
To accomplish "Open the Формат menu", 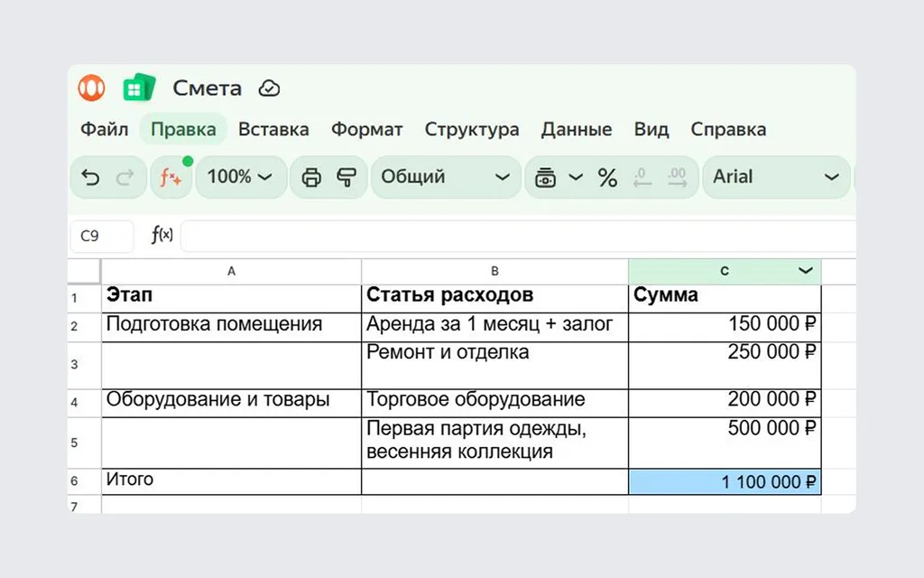I will (x=366, y=129).
